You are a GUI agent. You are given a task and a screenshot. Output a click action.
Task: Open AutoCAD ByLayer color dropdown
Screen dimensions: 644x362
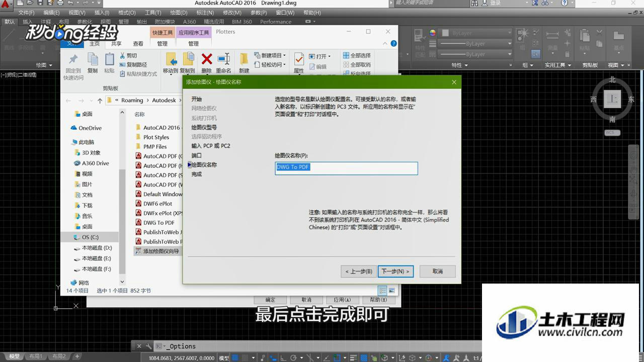coord(476,33)
